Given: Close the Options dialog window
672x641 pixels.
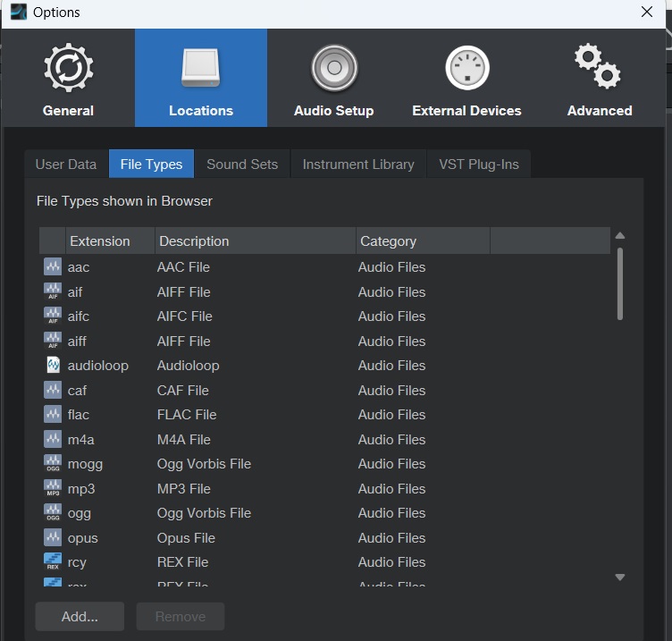Looking at the screenshot, I should point(647,12).
